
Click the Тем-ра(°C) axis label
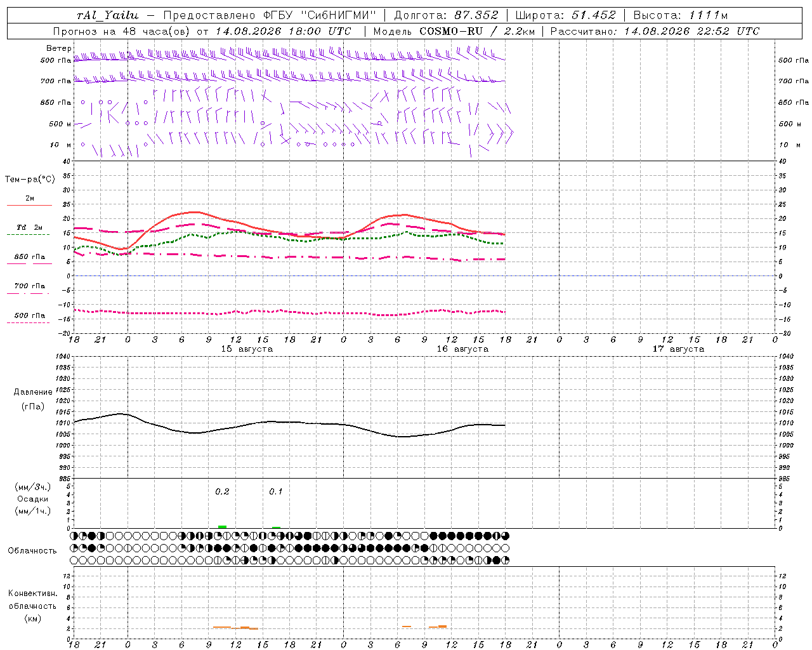coord(30,180)
